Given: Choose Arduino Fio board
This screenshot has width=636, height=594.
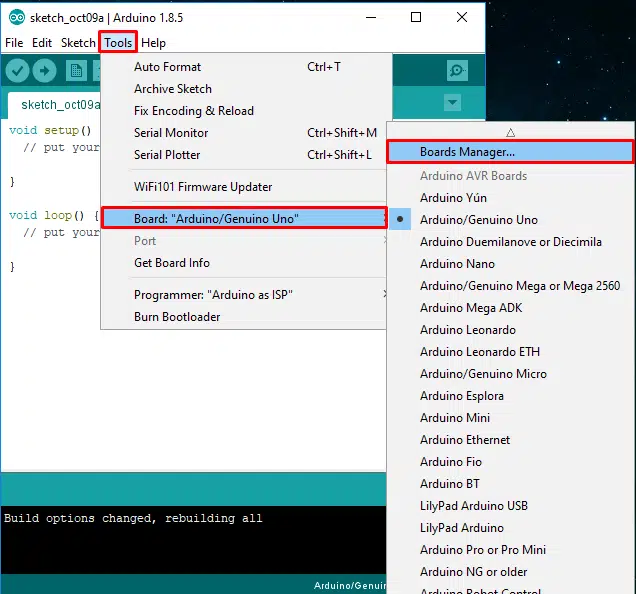Looking at the screenshot, I should 511,461.
